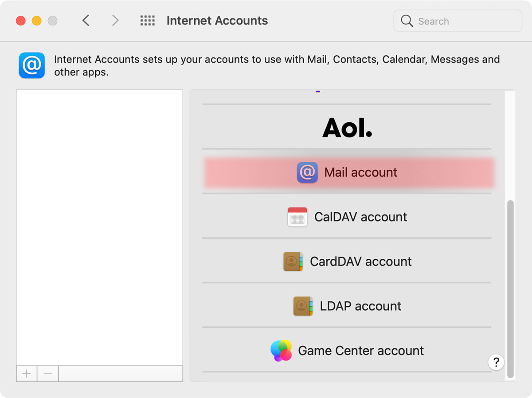The width and height of the screenshot is (532, 398).
Task: Select Mail account label
Action: pyautogui.click(x=361, y=172)
